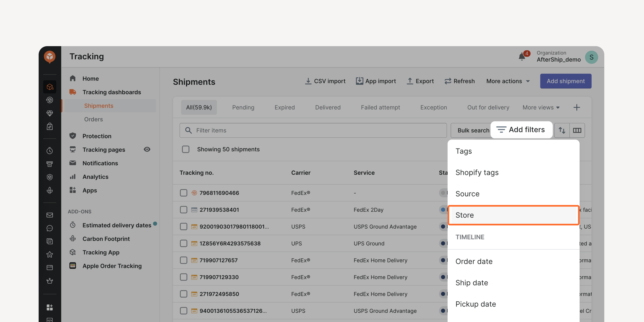Image resolution: width=644 pixels, height=322 pixels.
Task: Click the Protection shield icon
Action: [73, 136]
